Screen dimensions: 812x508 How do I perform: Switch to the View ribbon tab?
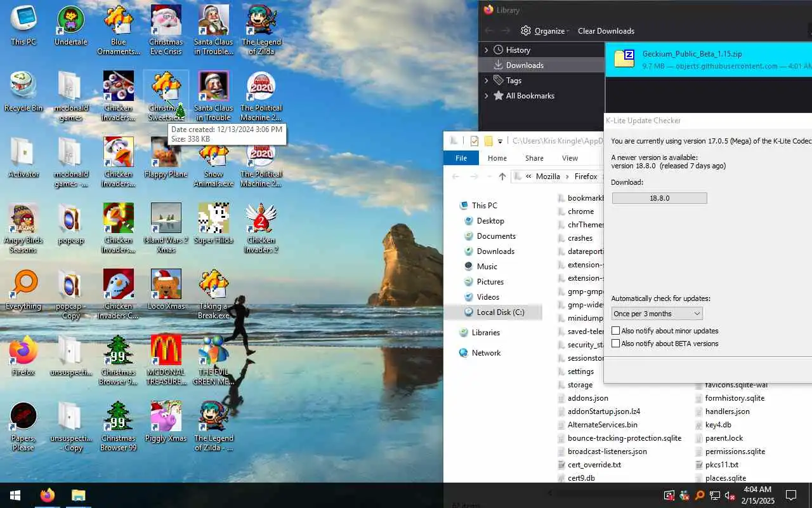click(570, 158)
